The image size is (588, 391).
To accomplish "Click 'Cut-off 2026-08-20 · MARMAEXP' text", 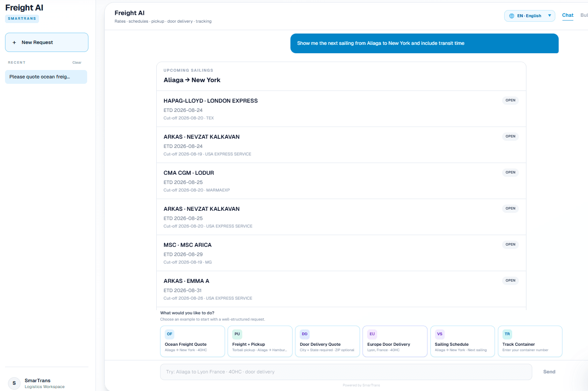I will (x=197, y=190).
